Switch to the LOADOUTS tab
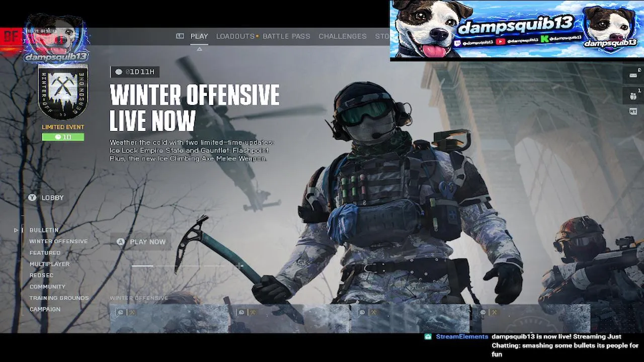This screenshot has width=644, height=362. coord(235,36)
